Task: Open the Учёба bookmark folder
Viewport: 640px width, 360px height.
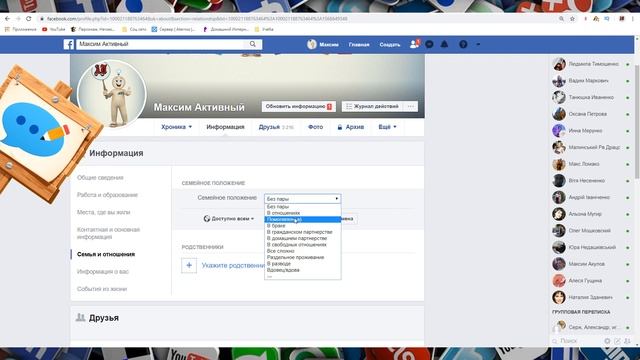Action: click(264, 29)
